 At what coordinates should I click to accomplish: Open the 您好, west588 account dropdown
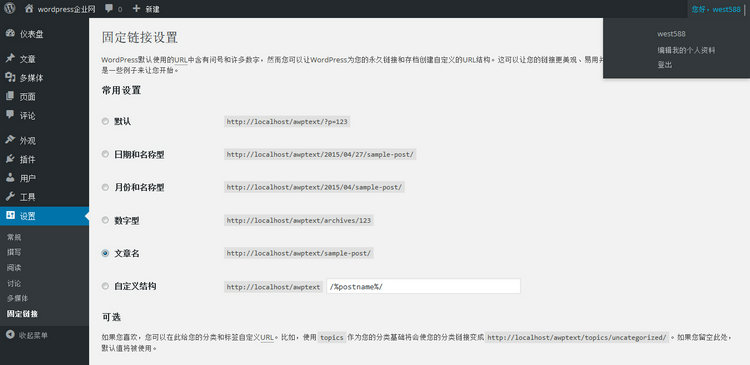tap(716, 9)
